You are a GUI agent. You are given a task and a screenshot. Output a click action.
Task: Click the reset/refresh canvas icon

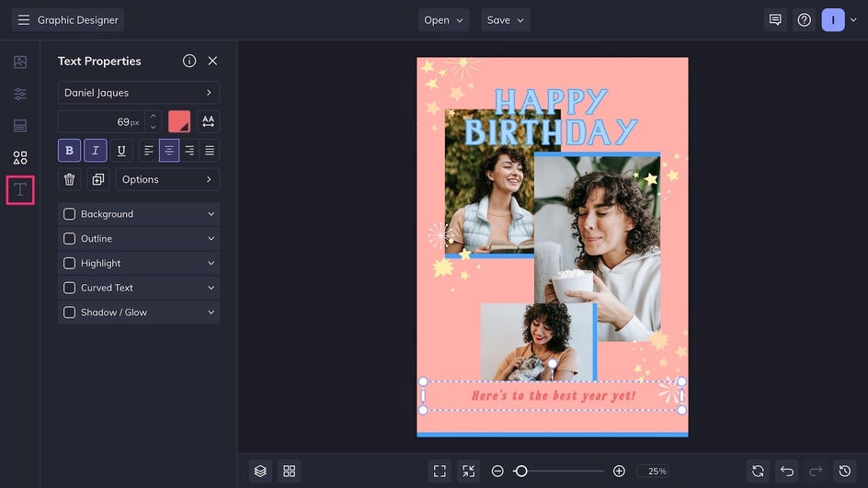pos(758,471)
